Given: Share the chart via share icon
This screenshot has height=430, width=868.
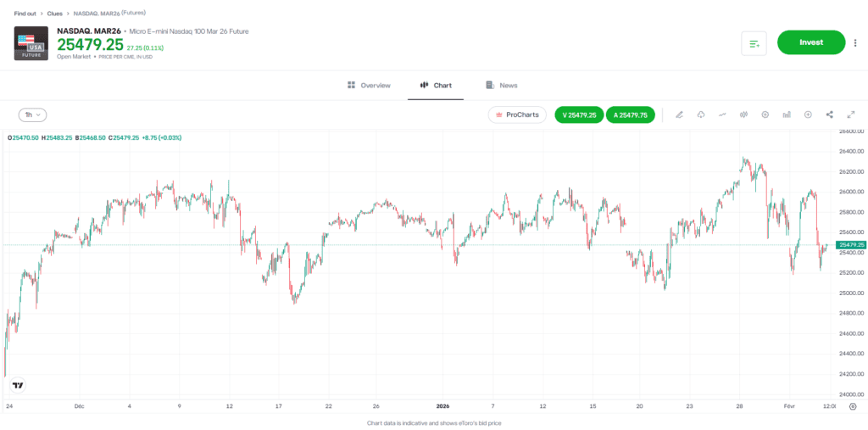Looking at the screenshot, I should pyautogui.click(x=829, y=114).
